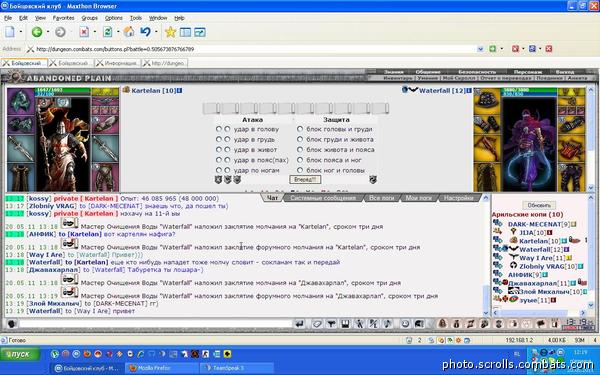Click the eraser icon in chat toolbar

(317, 324)
